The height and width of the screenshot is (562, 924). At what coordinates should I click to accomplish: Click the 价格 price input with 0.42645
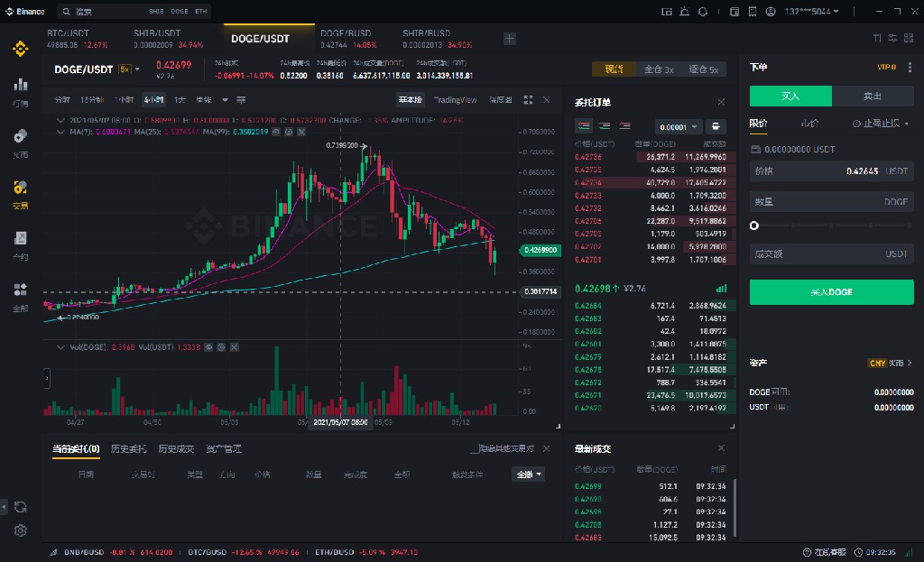831,170
